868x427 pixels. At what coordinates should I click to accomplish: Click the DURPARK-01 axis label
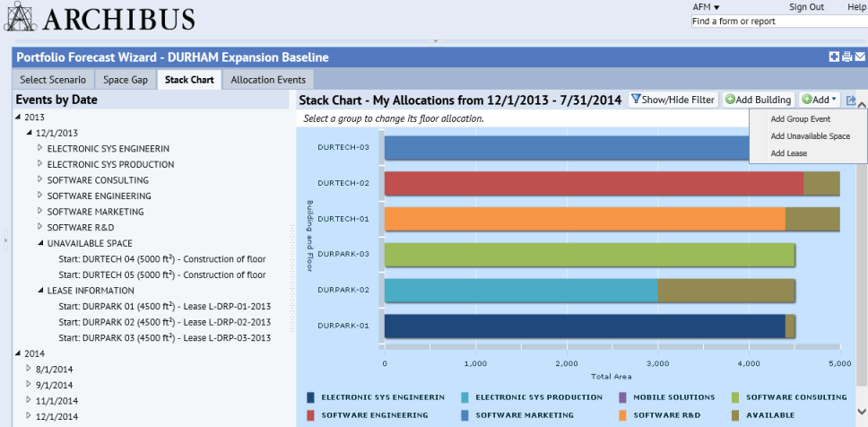point(343,326)
